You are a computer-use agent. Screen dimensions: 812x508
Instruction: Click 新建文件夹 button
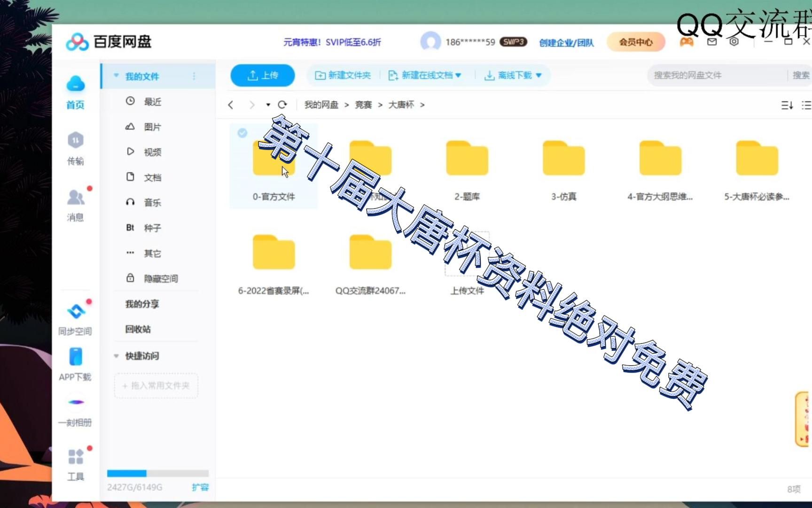tap(343, 75)
